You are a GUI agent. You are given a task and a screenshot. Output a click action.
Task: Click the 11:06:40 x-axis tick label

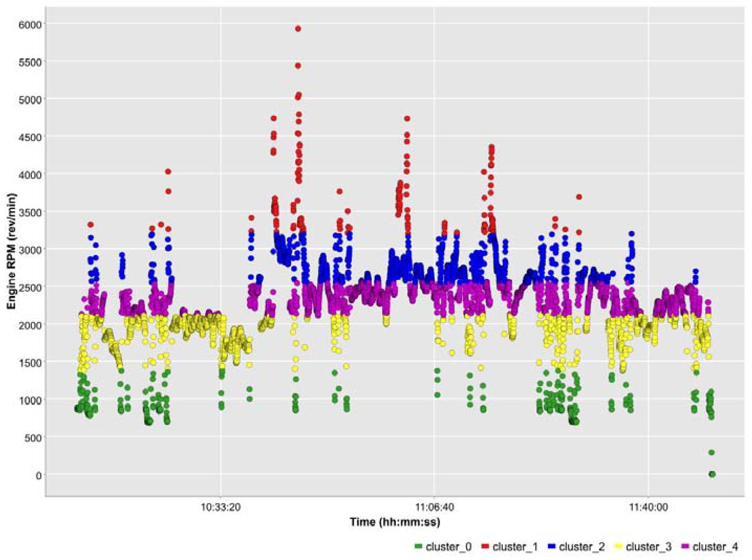click(435, 508)
